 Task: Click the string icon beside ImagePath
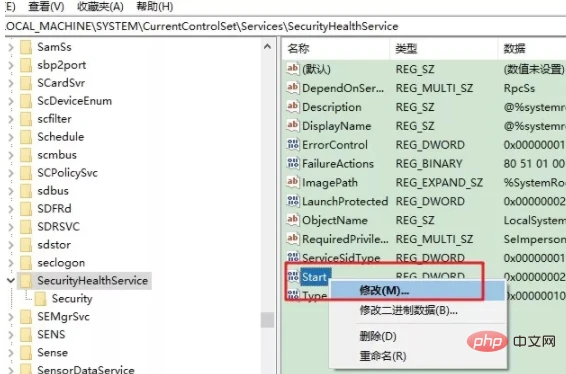tap(293, 182)
